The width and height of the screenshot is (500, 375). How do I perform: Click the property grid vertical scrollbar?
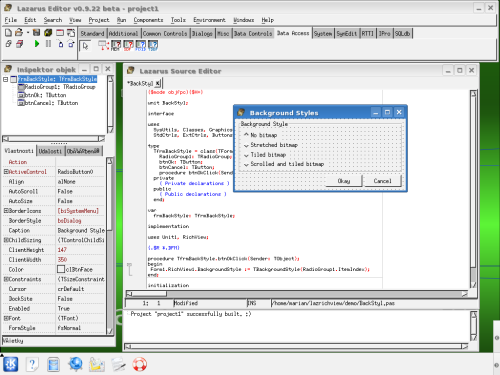pos(110,246)
